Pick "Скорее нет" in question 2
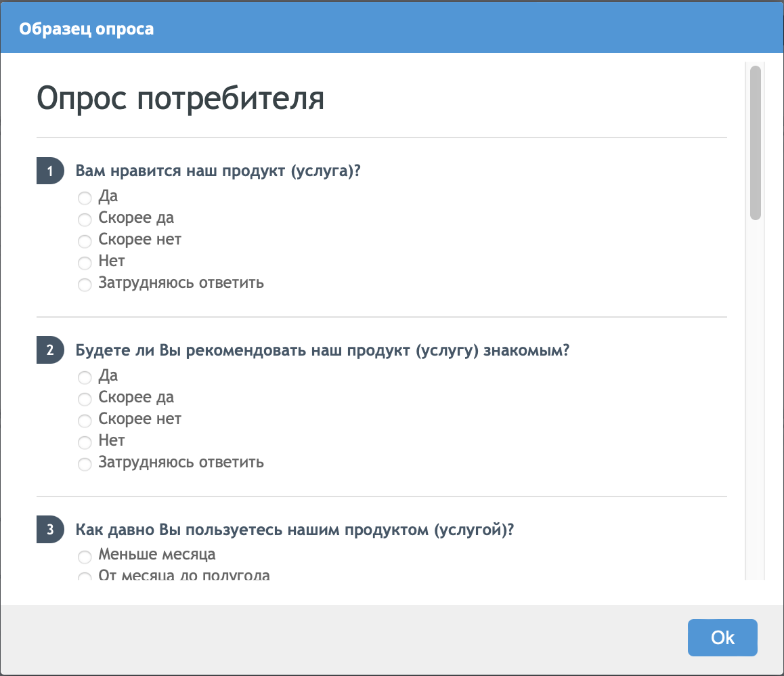This screenshot has width=784, height=676. [x=85, y=421]
